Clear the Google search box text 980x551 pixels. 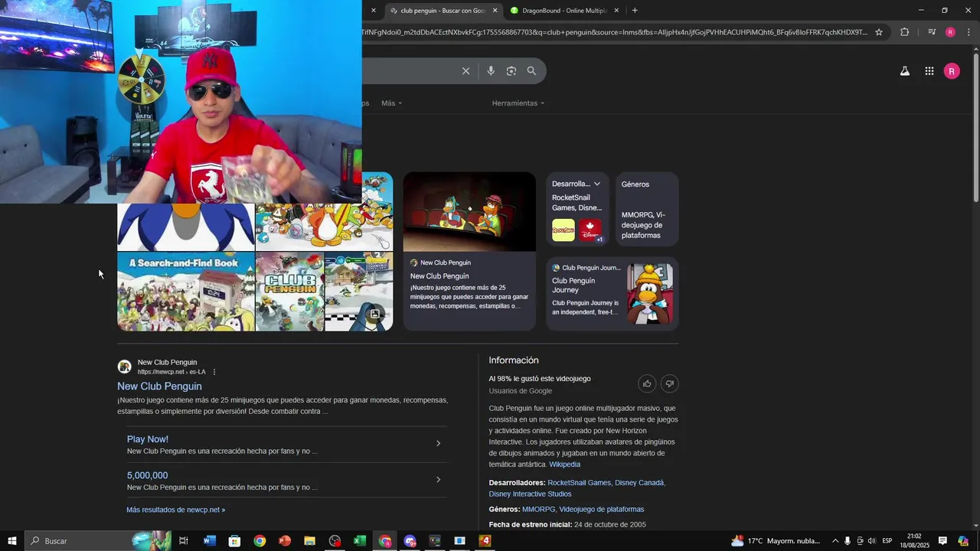(465, 71)
